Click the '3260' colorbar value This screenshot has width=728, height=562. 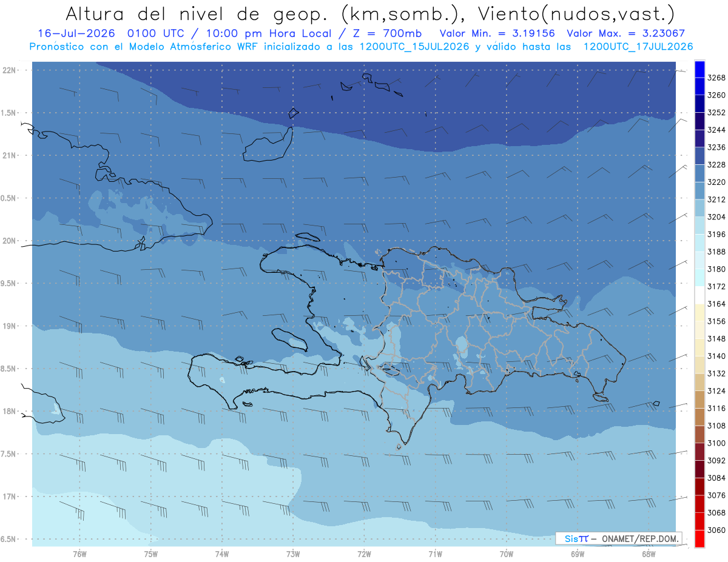coord(716,95)
